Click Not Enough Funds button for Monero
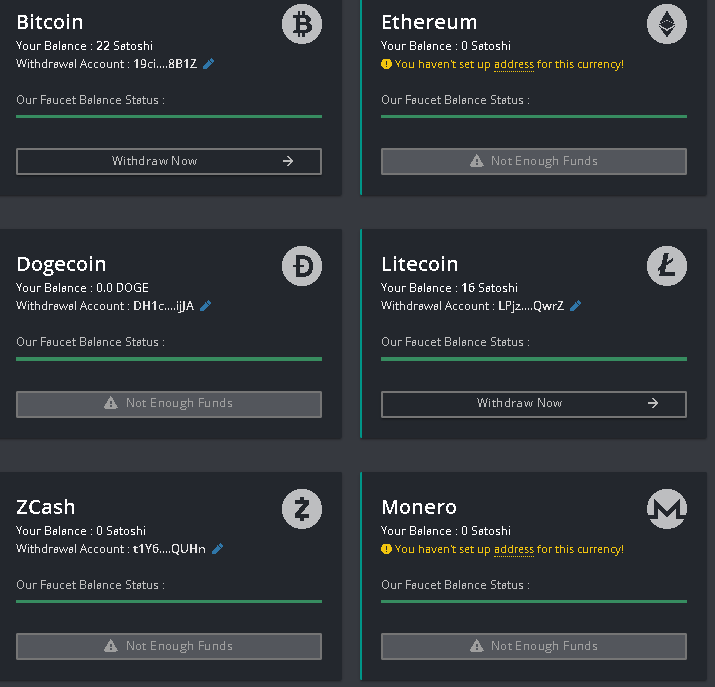This screenshot has height=687, width=715. click(x=534, y=646)
